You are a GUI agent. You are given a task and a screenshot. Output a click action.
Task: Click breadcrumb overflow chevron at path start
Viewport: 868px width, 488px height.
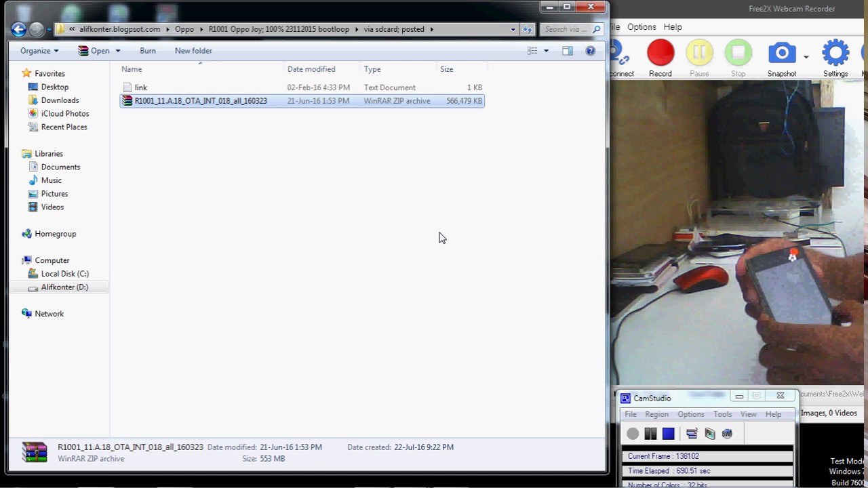tap(72, 29)
